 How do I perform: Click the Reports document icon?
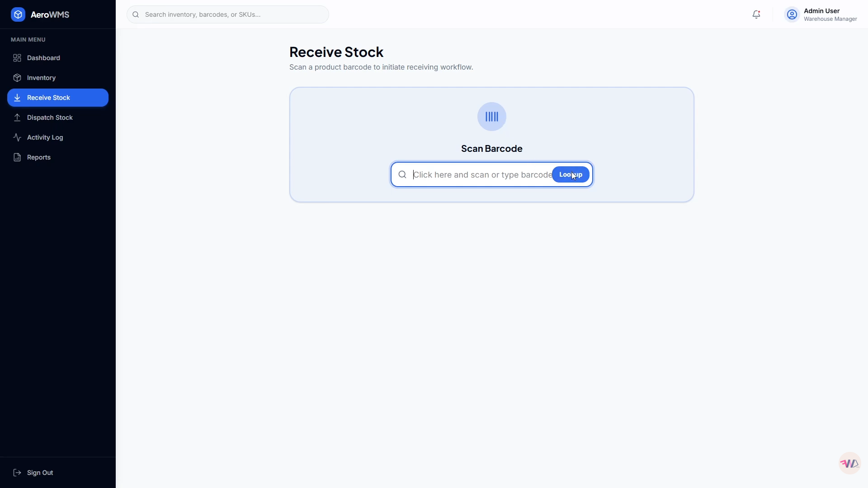[x=17, y=157]
